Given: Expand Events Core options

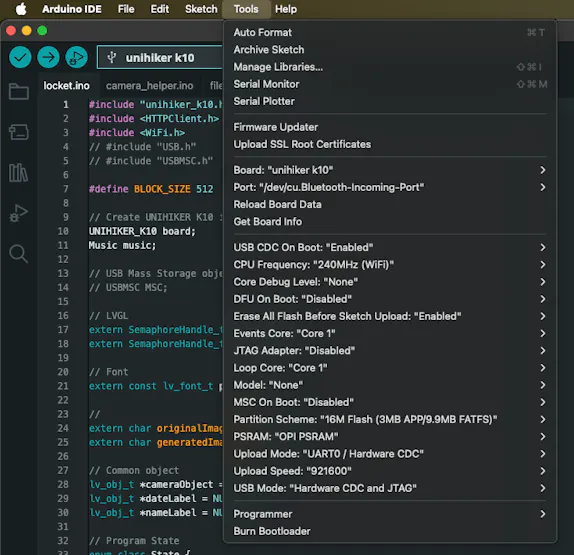Looking at the screenshot, I should [x=390, y=334].
